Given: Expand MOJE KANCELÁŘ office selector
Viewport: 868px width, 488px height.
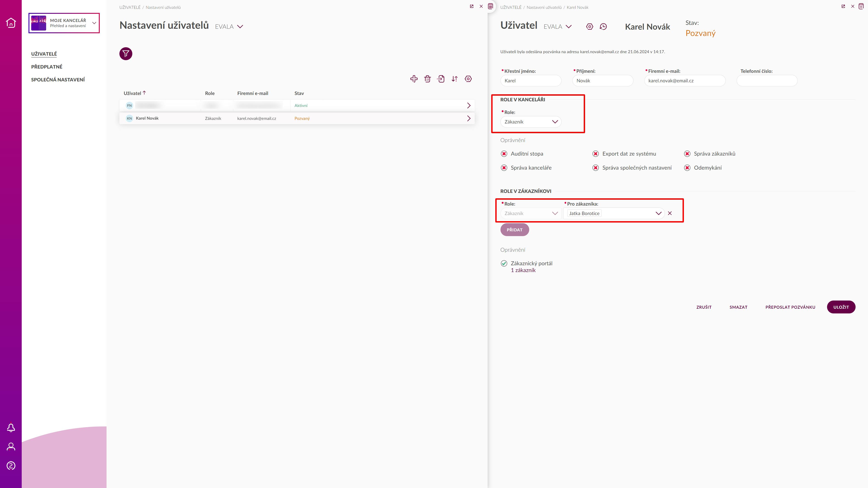Looking at the screenshot, I should point(64,23).
